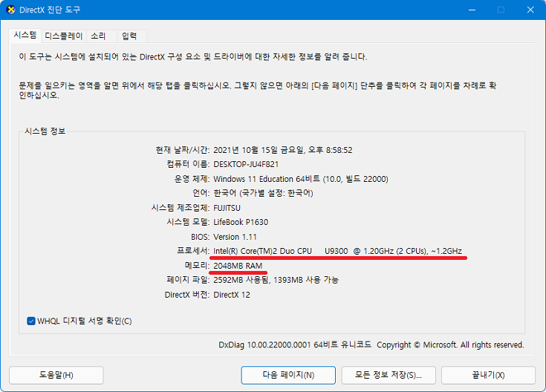
Task: Click the DirectX title bar icon
Action: coord(11,10)
